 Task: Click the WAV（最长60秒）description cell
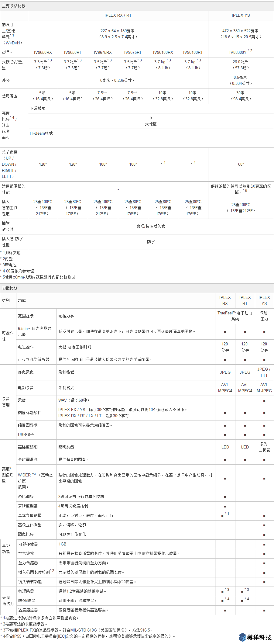(74, 400)
